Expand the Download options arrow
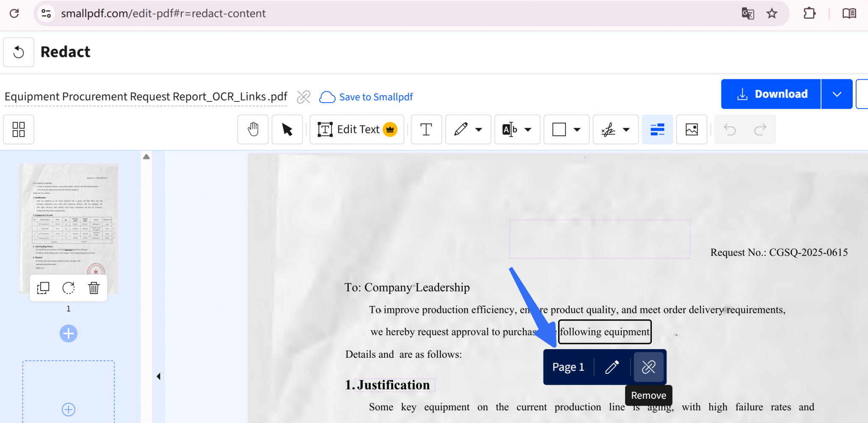The width and height of the screenshot is (868, 423). click(x=837, y=94)
